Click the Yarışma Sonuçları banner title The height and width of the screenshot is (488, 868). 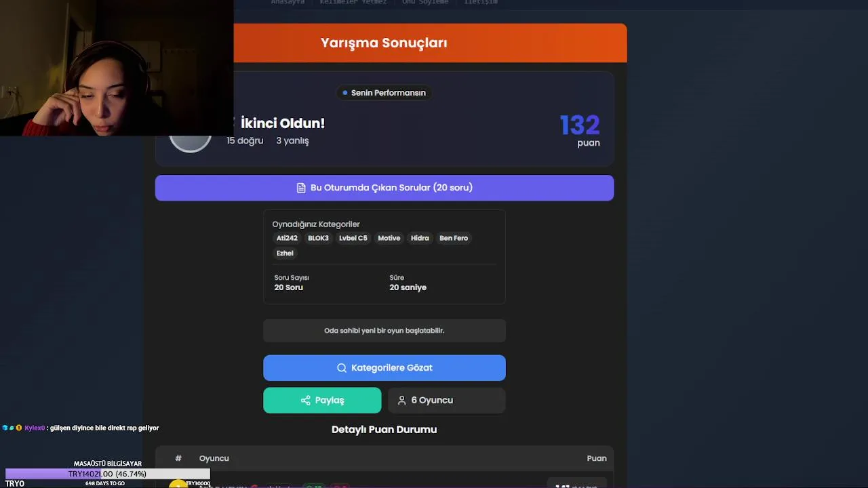tap(384, 43)
